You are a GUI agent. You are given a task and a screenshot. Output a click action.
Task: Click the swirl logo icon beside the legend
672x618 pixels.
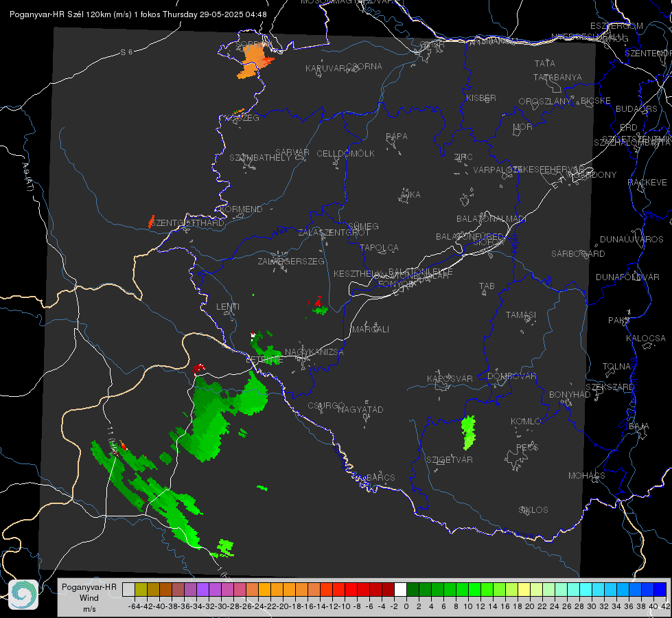(23, 595)
